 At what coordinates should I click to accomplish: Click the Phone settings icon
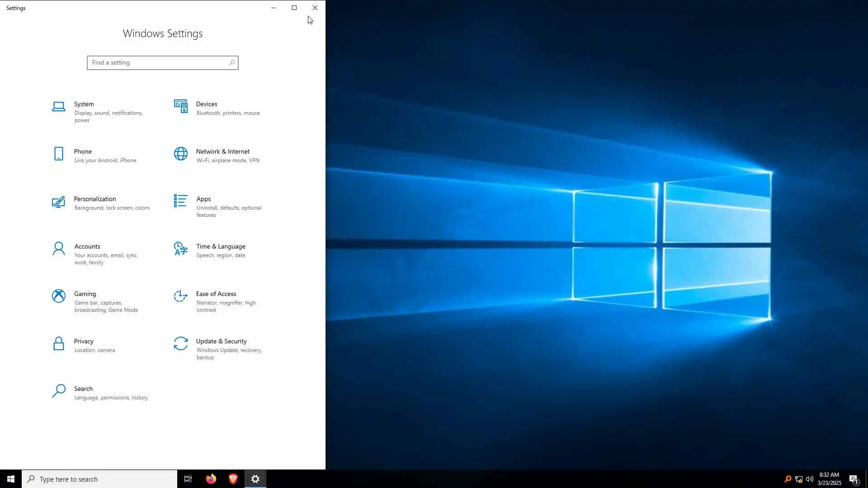[58, 154]
